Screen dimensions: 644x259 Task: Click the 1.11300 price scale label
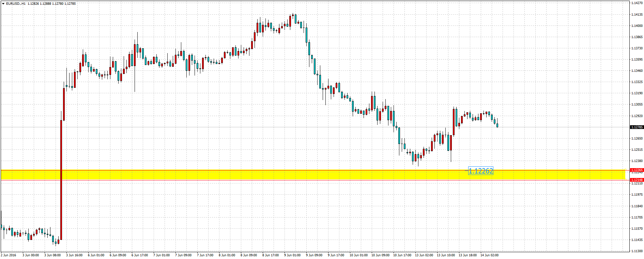tap(637, 251)
